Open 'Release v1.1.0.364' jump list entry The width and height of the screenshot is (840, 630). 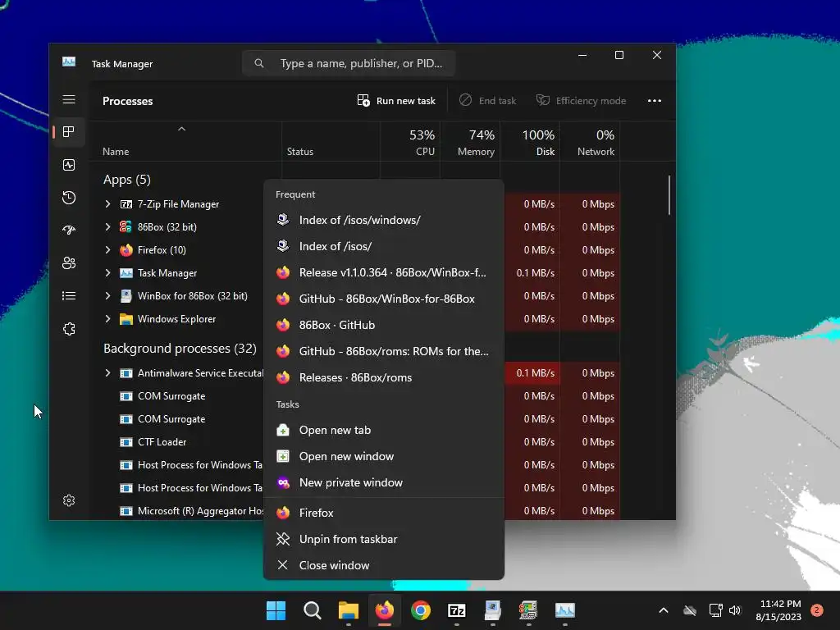tap(384, 272)
